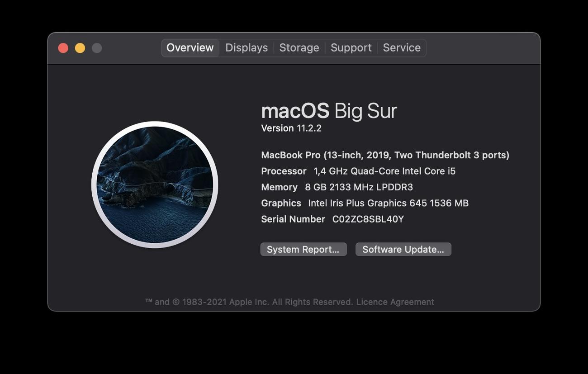Image resolution: width=588 pixels, height=374 pixels.
Task: Open the Storage tab
Action: (x=299, y=48)
